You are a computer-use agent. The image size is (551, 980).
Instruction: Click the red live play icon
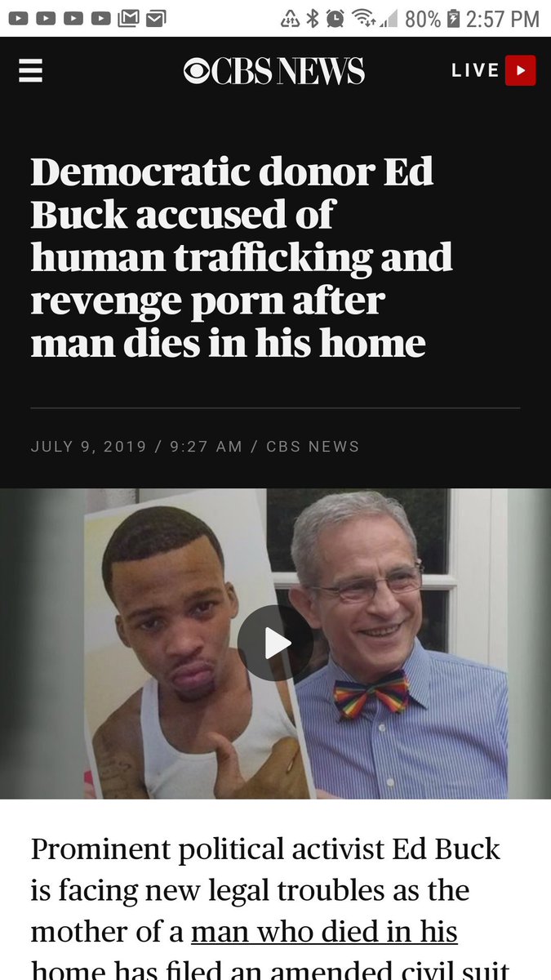click(x=520, y=71)
